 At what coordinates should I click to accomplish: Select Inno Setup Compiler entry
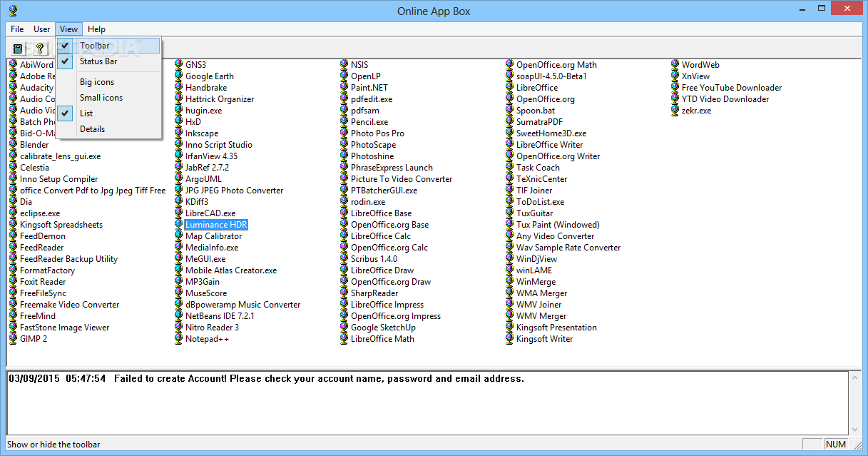[x=59, y=179]
